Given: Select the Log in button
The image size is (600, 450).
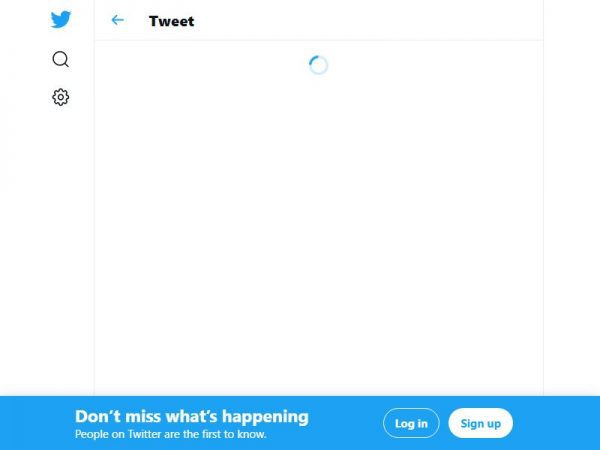Looking at the screenshot, I should [x=411, y=423].
